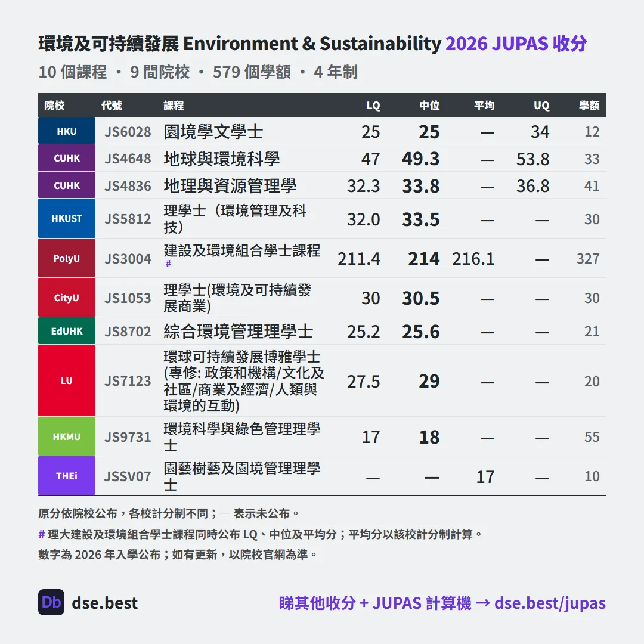Click the subtitle 579 個學額
The height and width of the screenshot is (644, 644).
[252, 72]
